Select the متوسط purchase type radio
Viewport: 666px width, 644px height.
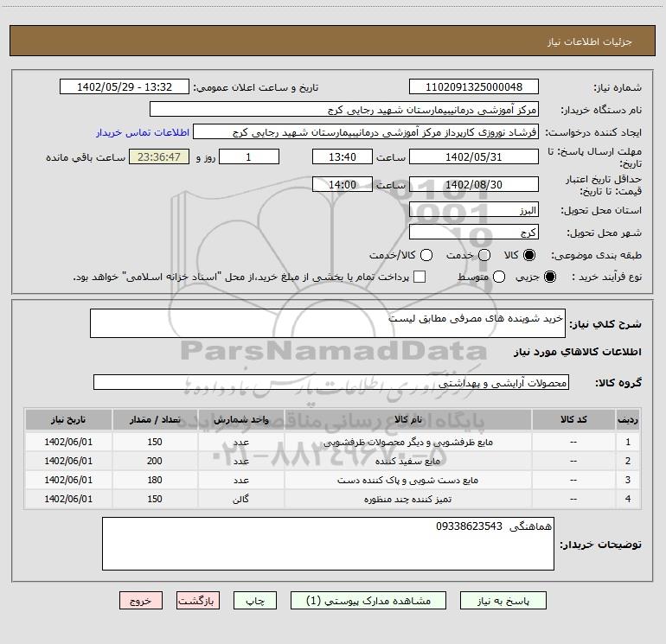coord(499,277)
